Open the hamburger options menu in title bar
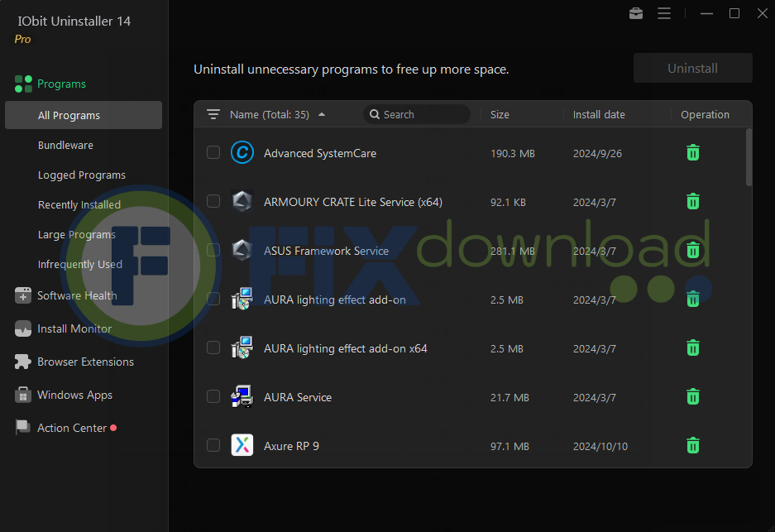This screenshot has width=775, height=532. [663, 13]
